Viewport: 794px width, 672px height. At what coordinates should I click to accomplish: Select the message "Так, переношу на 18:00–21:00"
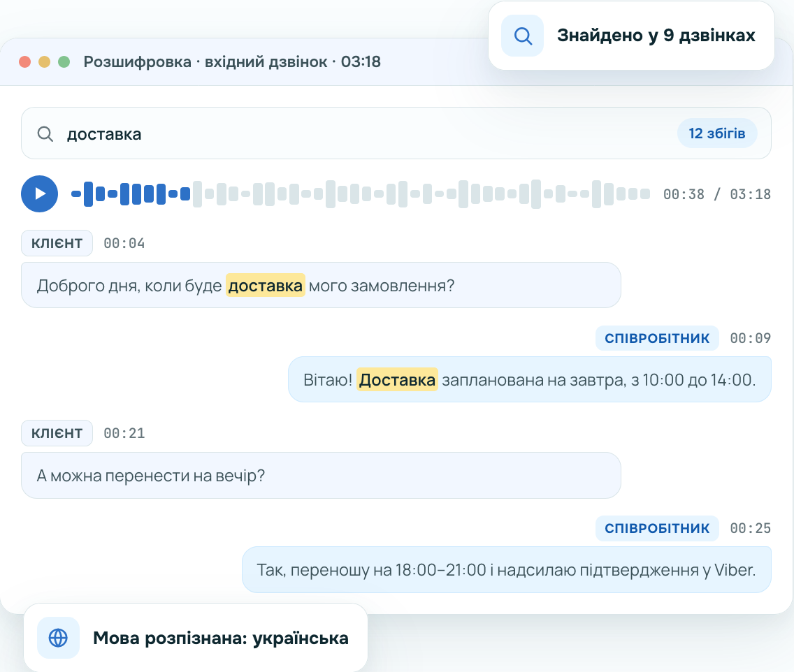pos(506,570)
